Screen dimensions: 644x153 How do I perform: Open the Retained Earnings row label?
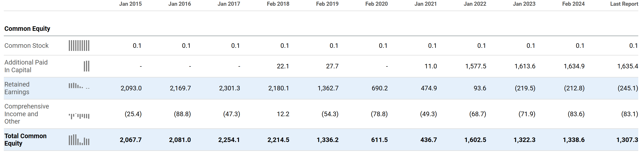pos(17,88)
